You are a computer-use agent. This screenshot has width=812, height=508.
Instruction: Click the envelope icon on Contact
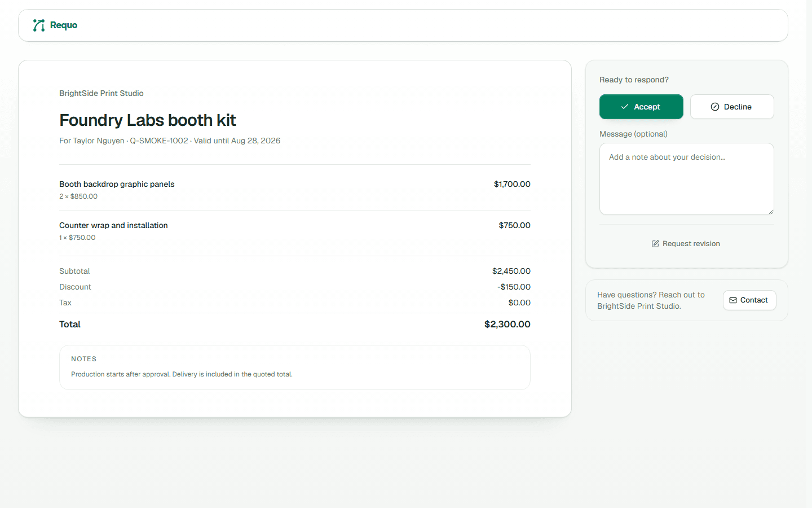733,300
